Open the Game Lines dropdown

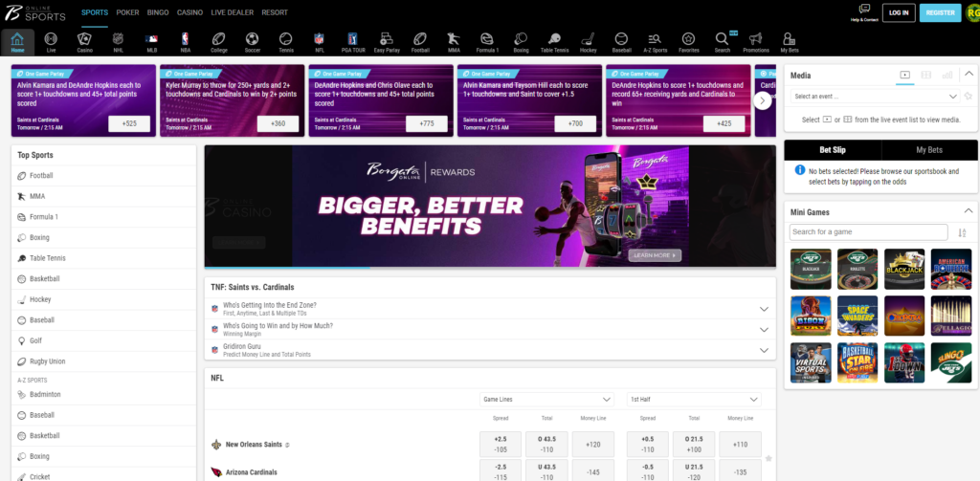pos(546,399)
